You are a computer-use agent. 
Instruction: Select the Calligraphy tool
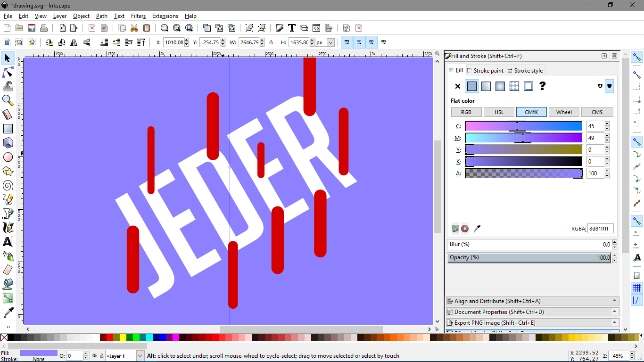(8, 228)
